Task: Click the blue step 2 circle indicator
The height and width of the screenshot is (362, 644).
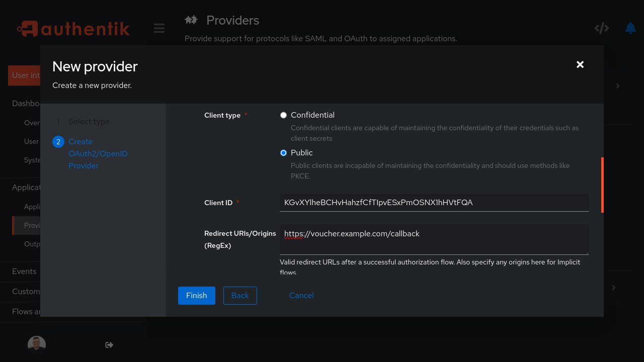Action: click(58, 142)
